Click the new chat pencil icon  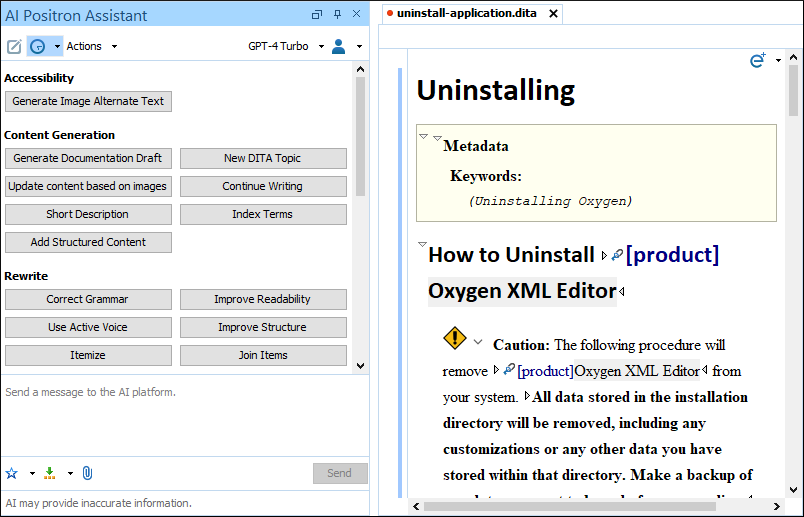tap(14, 47)
